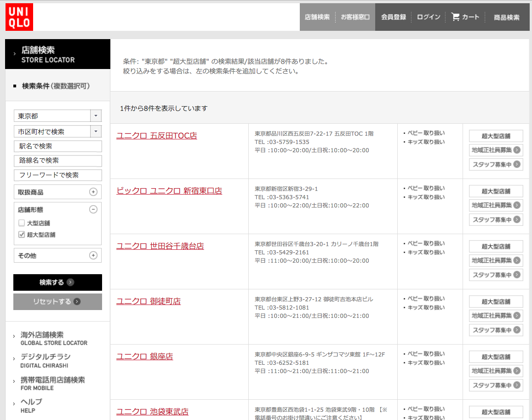Focus the フリーワードで検索 input field
The height and width of the screenshot is (420, 532).
point(57,175)
